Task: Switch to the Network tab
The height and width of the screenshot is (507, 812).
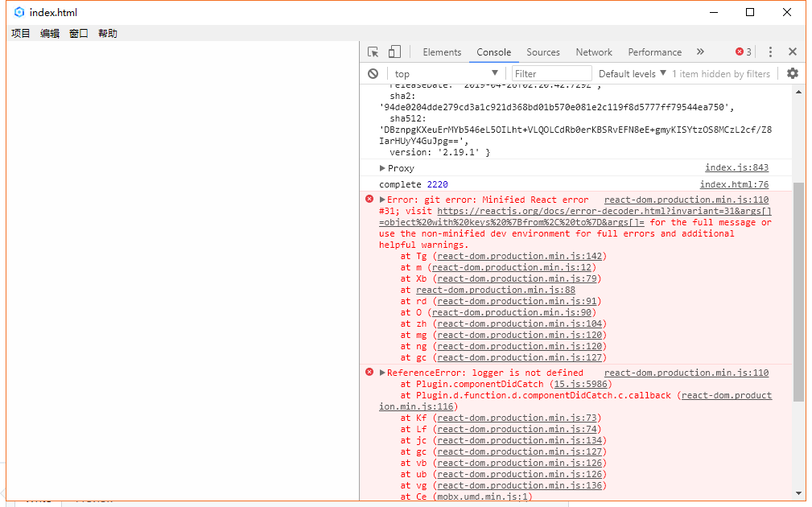Action: tap(593, 52)
